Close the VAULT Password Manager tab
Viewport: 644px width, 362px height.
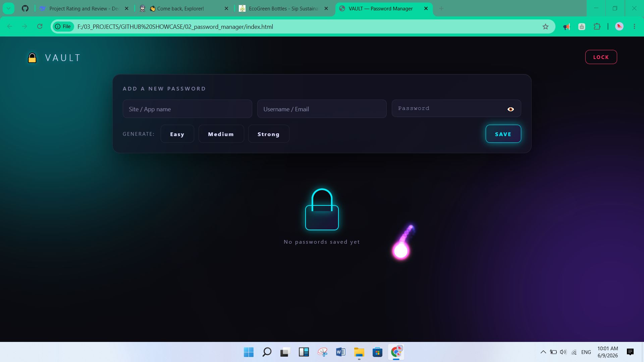426,8
